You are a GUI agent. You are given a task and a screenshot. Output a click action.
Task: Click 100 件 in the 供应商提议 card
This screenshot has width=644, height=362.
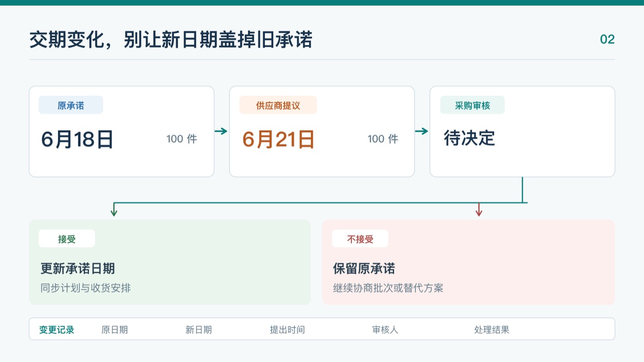pos(383,139)
